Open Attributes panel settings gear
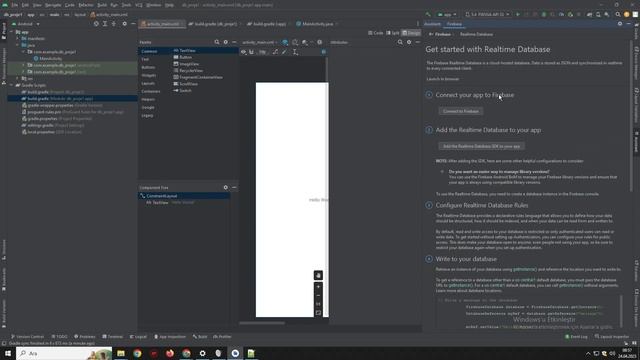 tap(409, 42)
